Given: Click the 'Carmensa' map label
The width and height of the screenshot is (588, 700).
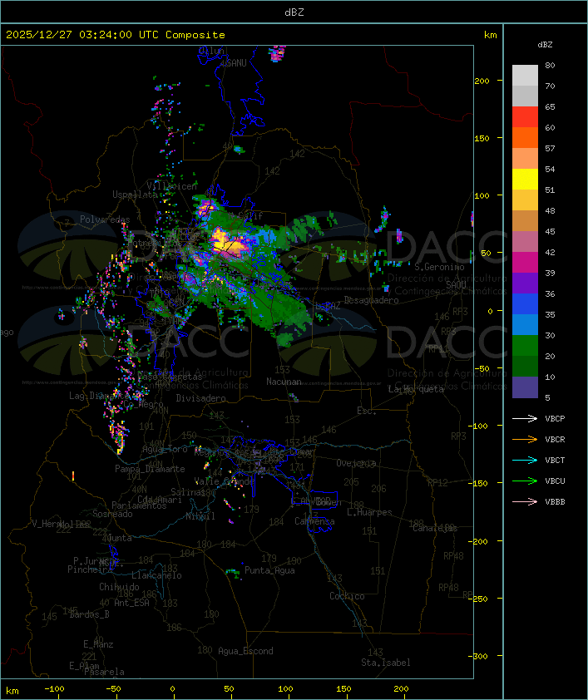Looking at the screenshot, I should (x=314, y=521).
